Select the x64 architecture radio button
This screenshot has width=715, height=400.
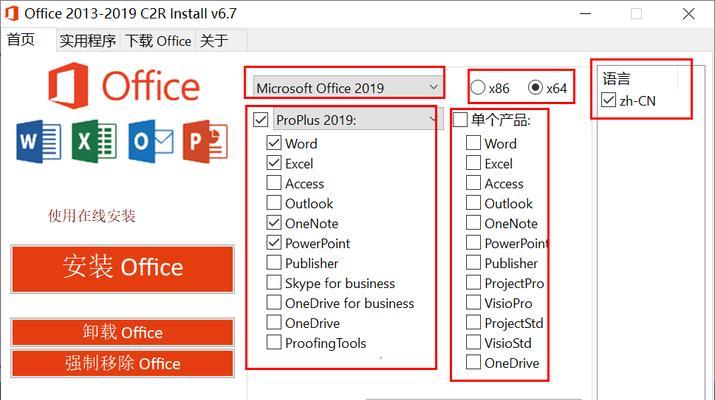pyautogui.click(x=535, y=87)
